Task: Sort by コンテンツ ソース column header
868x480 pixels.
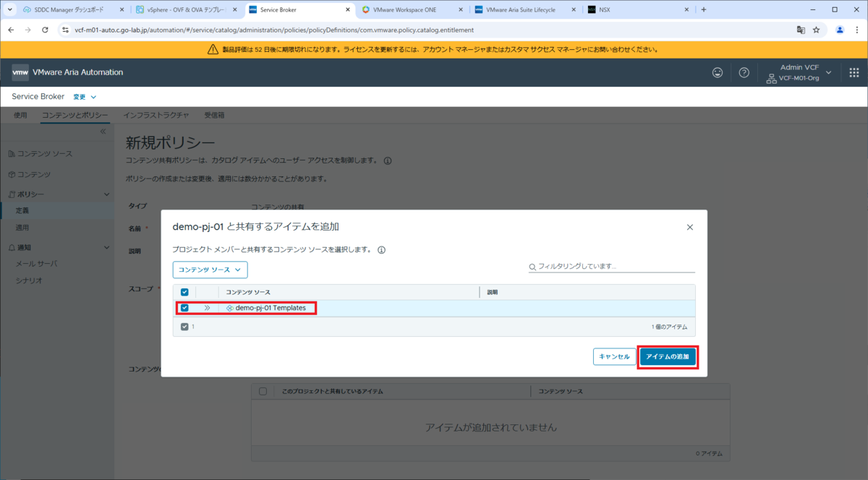Action: (248, 292)
